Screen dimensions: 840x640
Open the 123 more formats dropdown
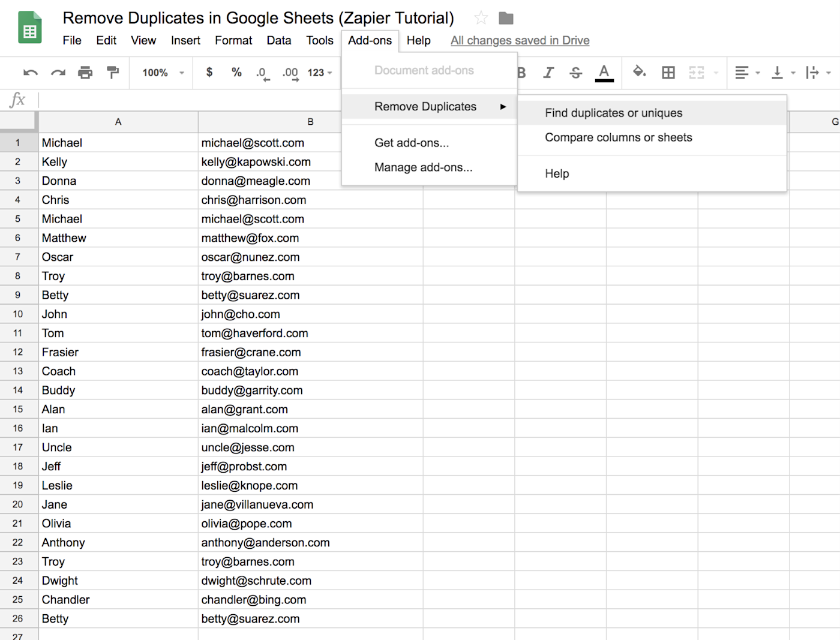click(320, 73)
